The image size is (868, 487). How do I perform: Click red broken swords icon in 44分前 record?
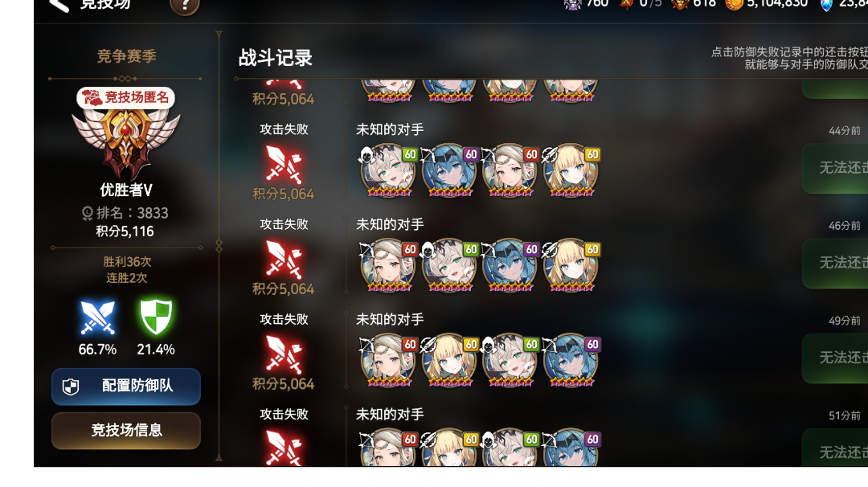[x=284, y=165]
